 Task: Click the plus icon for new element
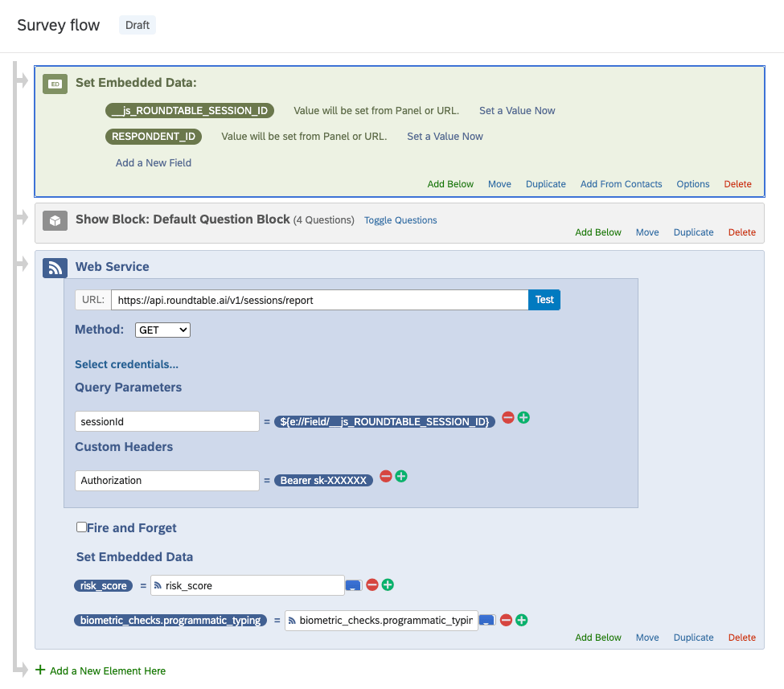[x=40, y=670]
